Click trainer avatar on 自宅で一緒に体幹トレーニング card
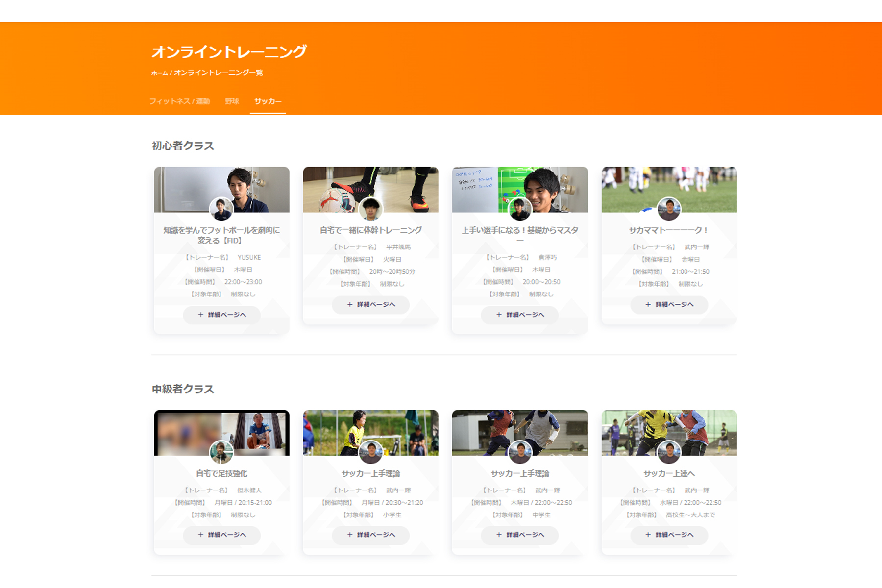Screen dimensions: 882x588 point(370,209)
